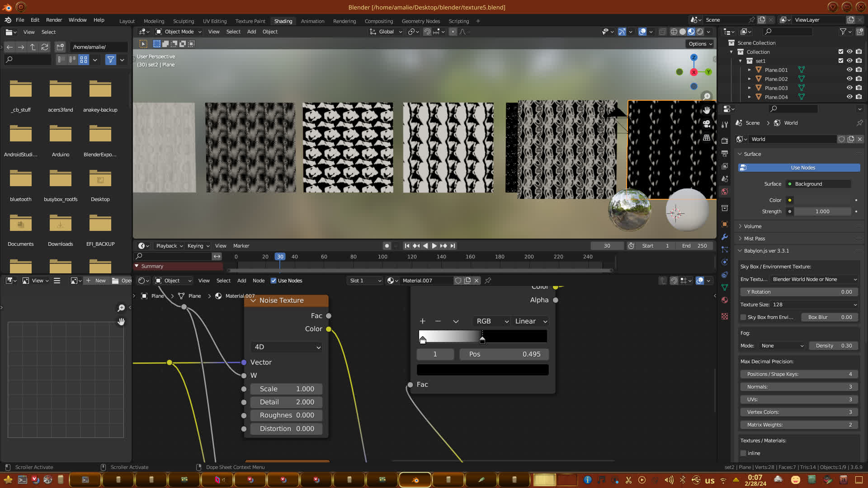Click file browser refresh icon
This screenshot has height=488, width=868.
point(44,47)
